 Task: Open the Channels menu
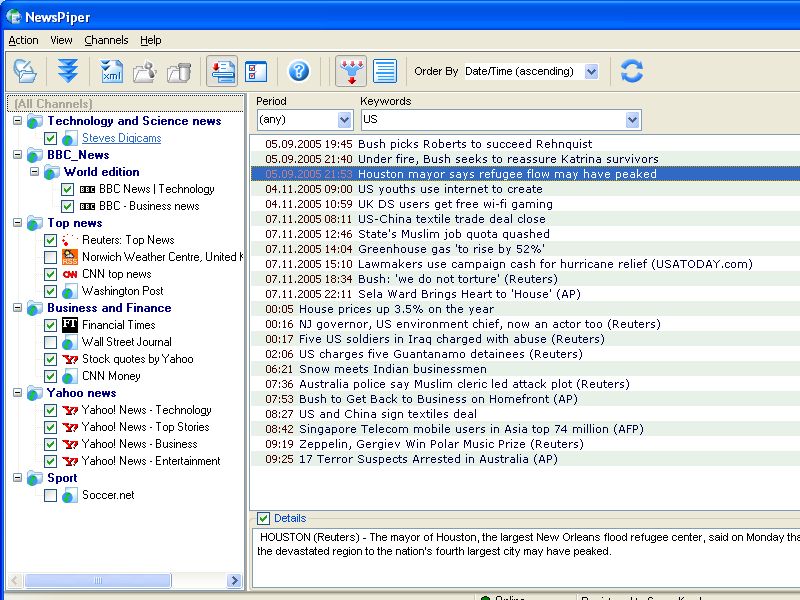point(106,40)
